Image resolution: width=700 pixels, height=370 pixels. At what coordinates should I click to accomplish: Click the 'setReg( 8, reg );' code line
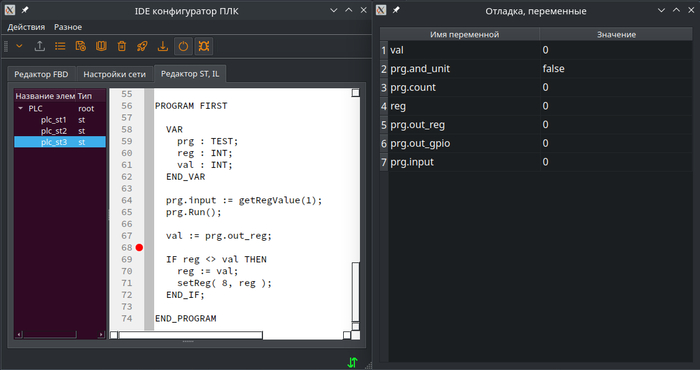click(224, 283)
